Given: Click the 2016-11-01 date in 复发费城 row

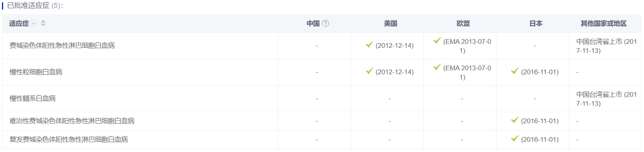Looking at the screenshot, I should [540, 139].
